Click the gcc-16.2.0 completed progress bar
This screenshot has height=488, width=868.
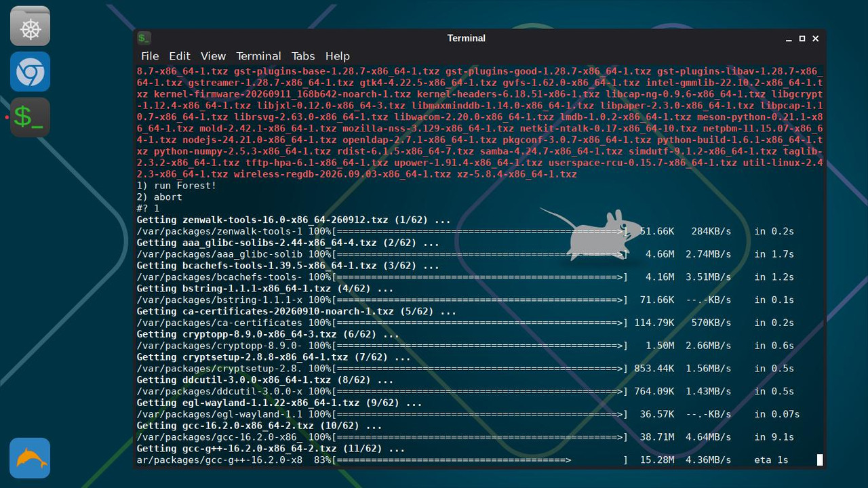coord(480,437)
